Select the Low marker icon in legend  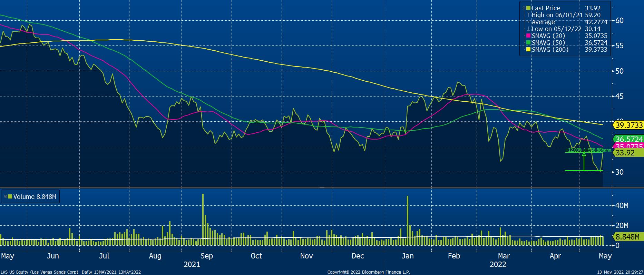coord(528,29)
